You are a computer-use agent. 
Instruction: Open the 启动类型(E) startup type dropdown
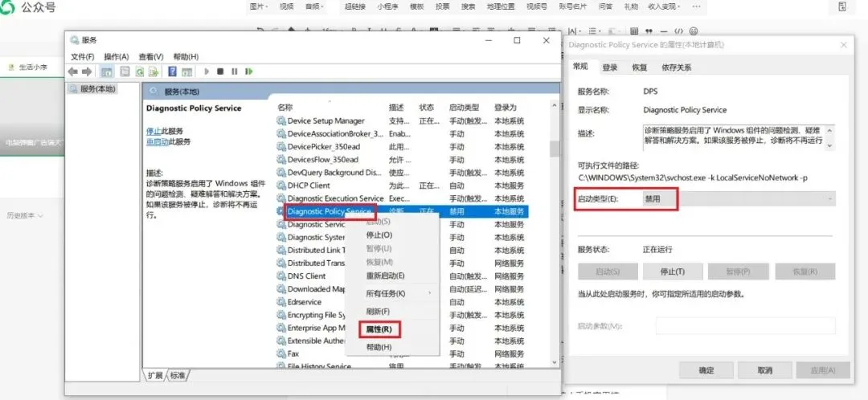(x=739, y=198)
